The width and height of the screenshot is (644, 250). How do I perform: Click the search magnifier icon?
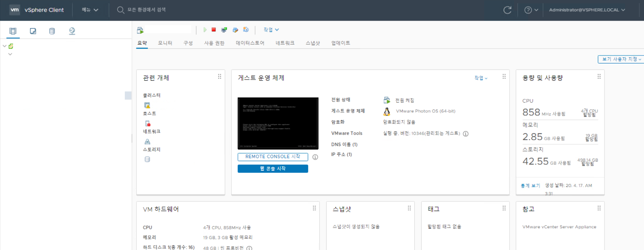tap(120, 10)
